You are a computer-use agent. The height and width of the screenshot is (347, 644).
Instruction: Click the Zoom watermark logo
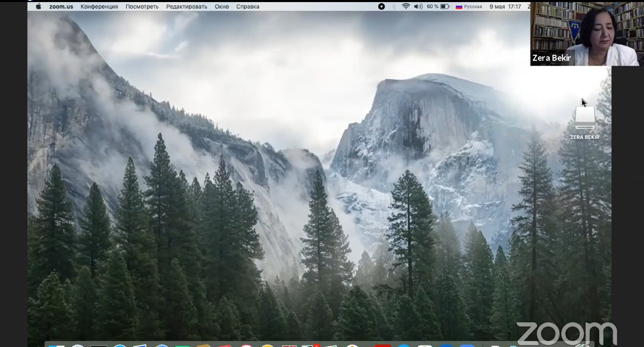(x=567, y=333)
